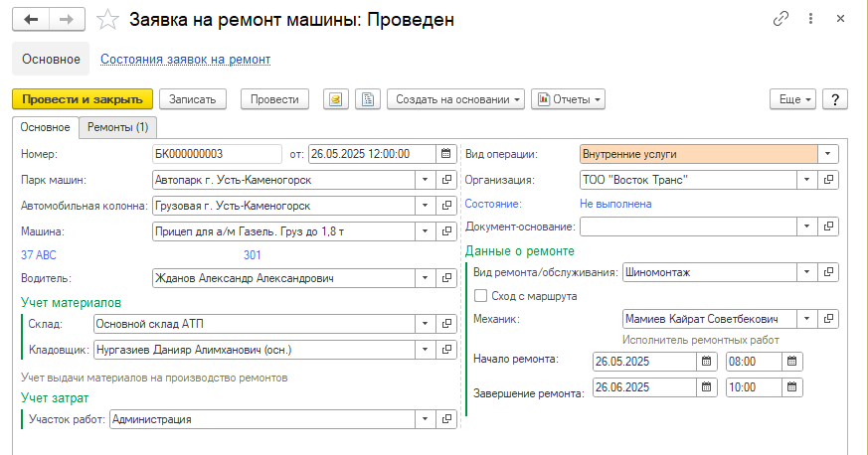
Task: Copy link to document icon
Action: tap(781, 19)
